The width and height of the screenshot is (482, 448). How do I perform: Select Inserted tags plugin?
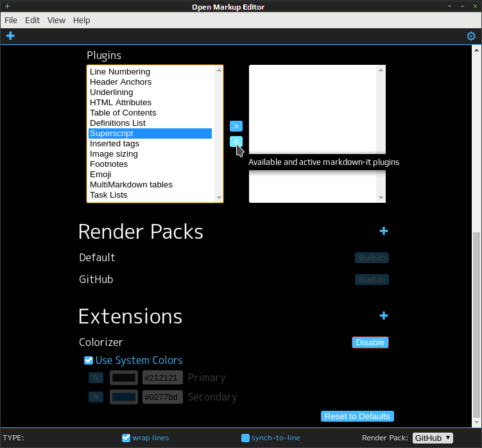point(150,144)
